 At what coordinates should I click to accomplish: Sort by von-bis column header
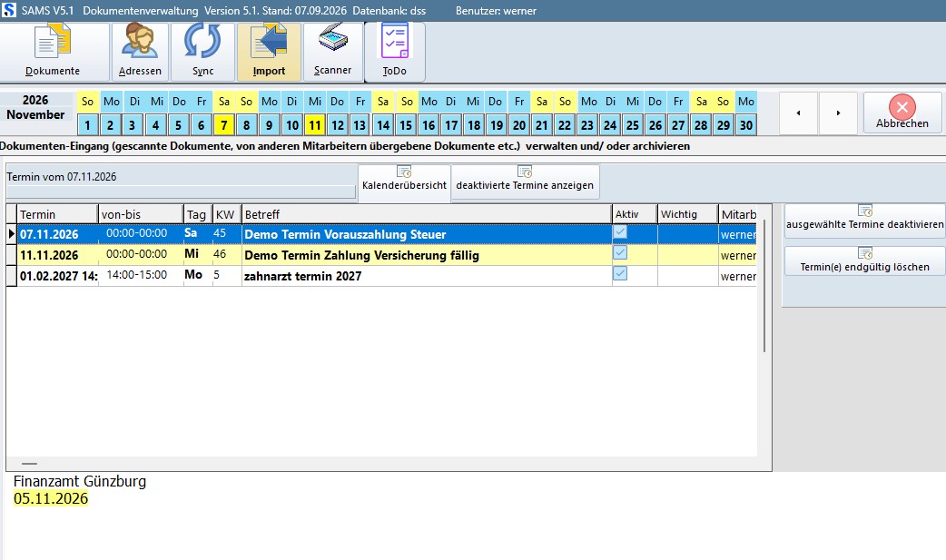click(x=142, y=214)
